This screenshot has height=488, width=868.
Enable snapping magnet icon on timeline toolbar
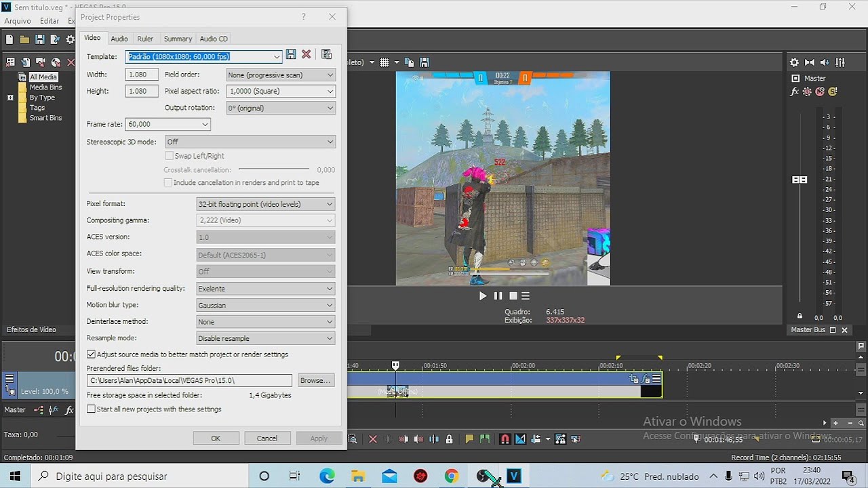[x=505, y=439]
